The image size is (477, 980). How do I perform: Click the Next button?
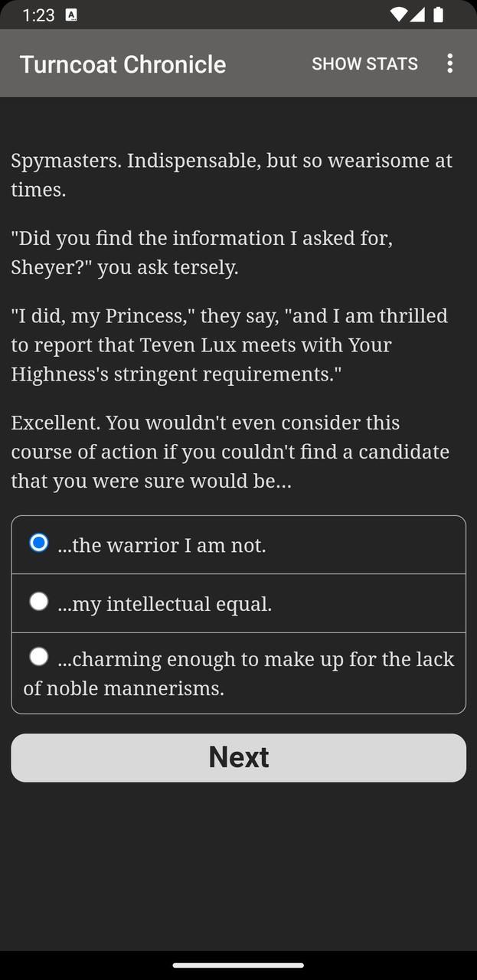click(x=238, y=757)
